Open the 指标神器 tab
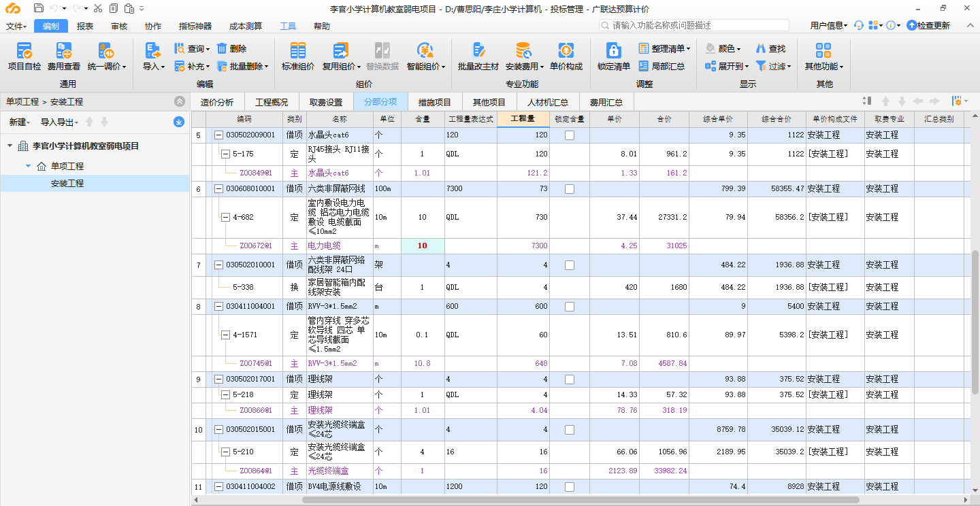 195,27
